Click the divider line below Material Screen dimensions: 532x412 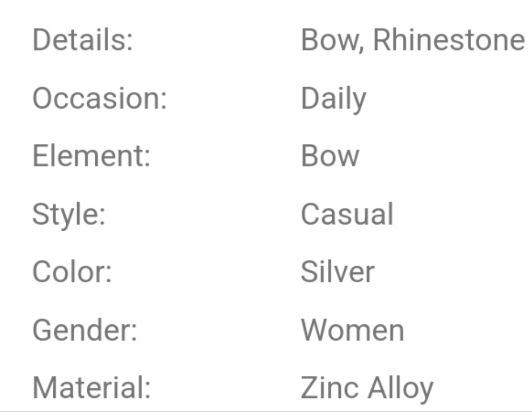click(266, 410)
